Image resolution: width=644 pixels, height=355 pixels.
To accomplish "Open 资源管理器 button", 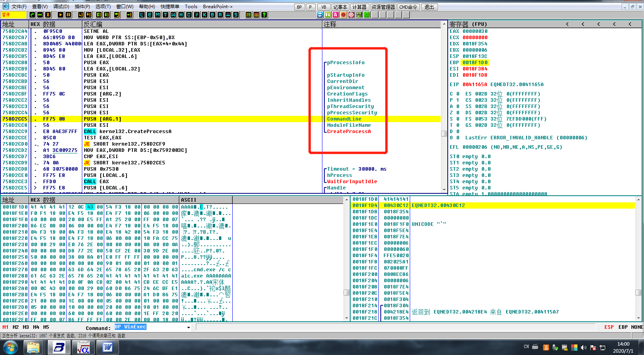I will [383, 7].
